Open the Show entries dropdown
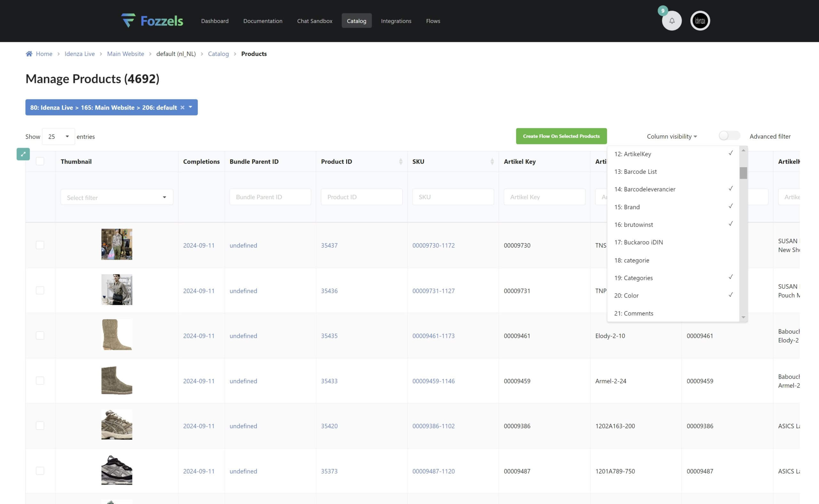Viewport: 819px width, 504px height. (58, 136)
